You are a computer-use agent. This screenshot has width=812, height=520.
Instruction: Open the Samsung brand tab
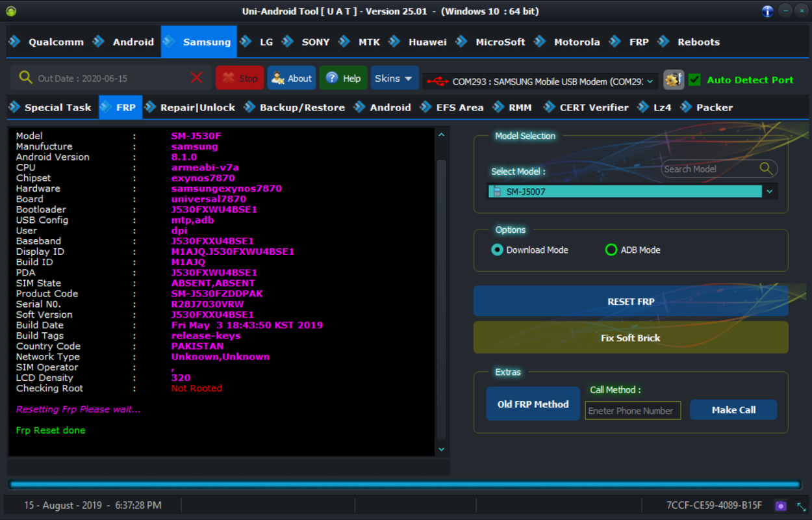[199, 42]
